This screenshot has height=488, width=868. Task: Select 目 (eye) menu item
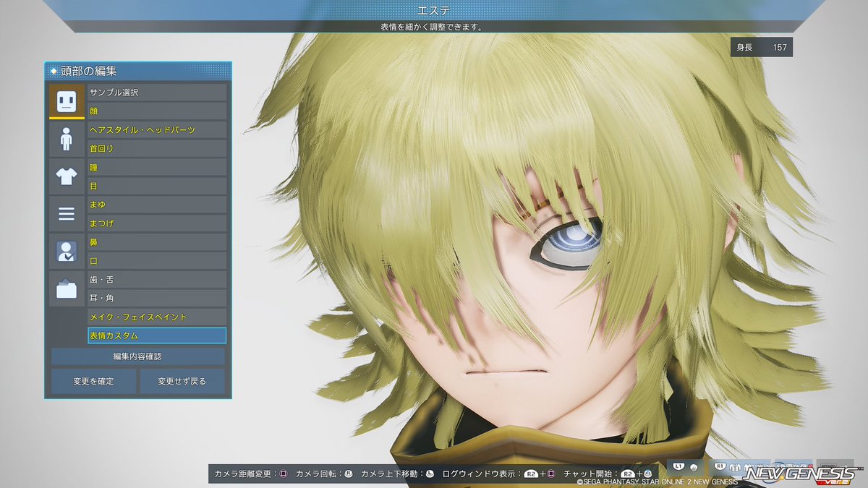pos(157,186)
